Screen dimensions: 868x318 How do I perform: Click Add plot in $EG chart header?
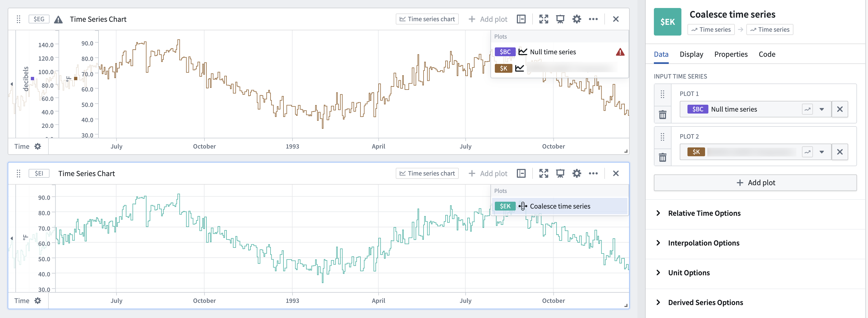(488, 19)
